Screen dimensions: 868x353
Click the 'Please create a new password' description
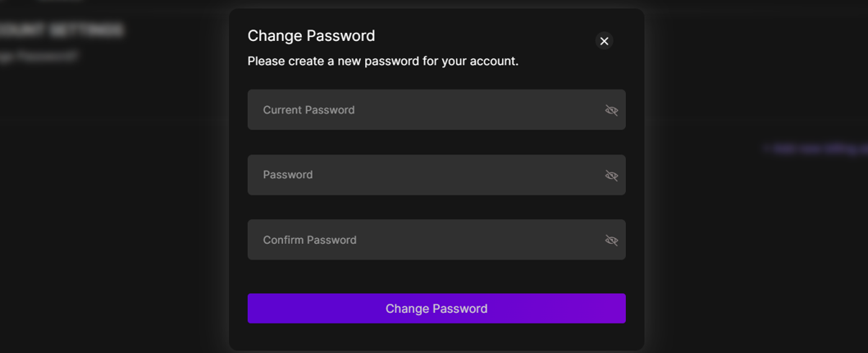(x=382, y=61)
